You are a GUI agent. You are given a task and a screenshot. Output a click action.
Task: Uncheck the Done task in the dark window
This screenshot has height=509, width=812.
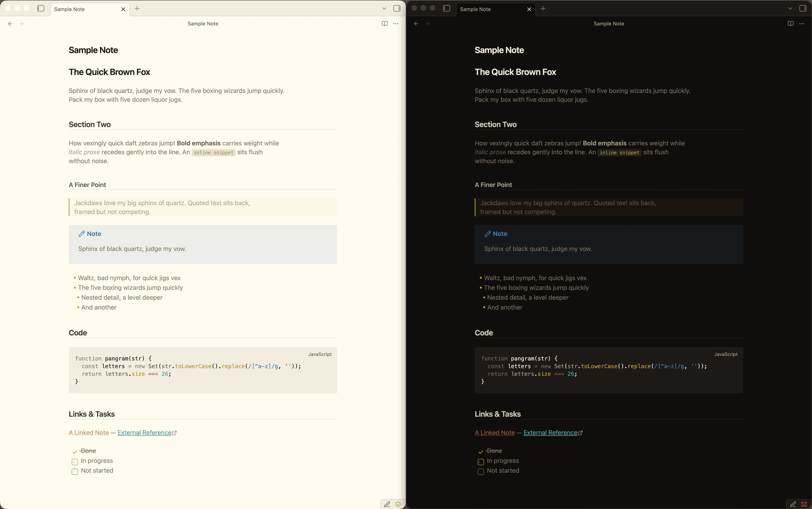pyautogui.click(x=481, y=452)
